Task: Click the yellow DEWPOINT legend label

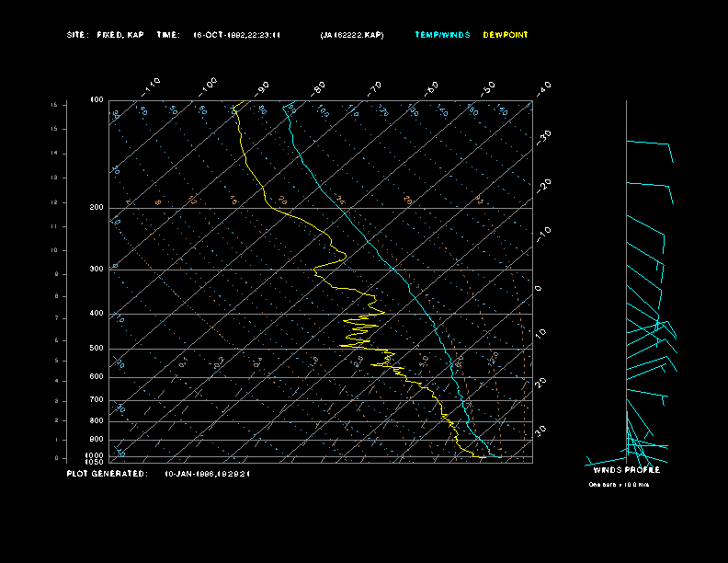Action: [x=506, y=35]
